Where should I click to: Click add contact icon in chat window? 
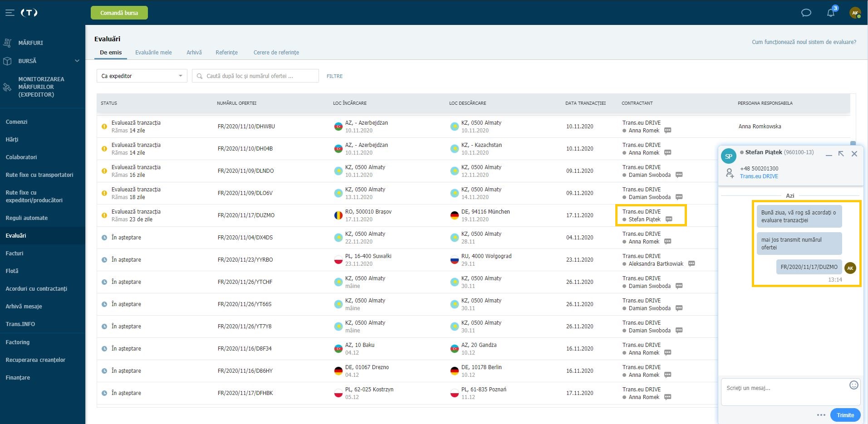coord(729,173)
